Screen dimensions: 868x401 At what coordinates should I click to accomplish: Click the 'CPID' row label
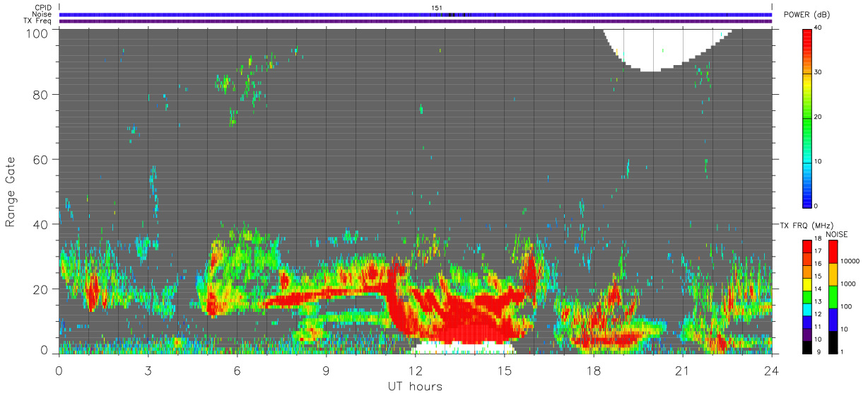point(43,8)
